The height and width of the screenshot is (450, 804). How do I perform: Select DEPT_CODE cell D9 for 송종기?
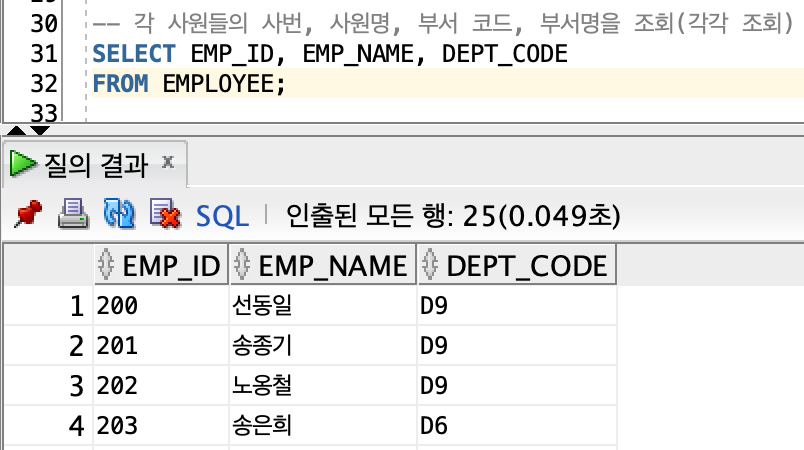click(x=517, y=345)
